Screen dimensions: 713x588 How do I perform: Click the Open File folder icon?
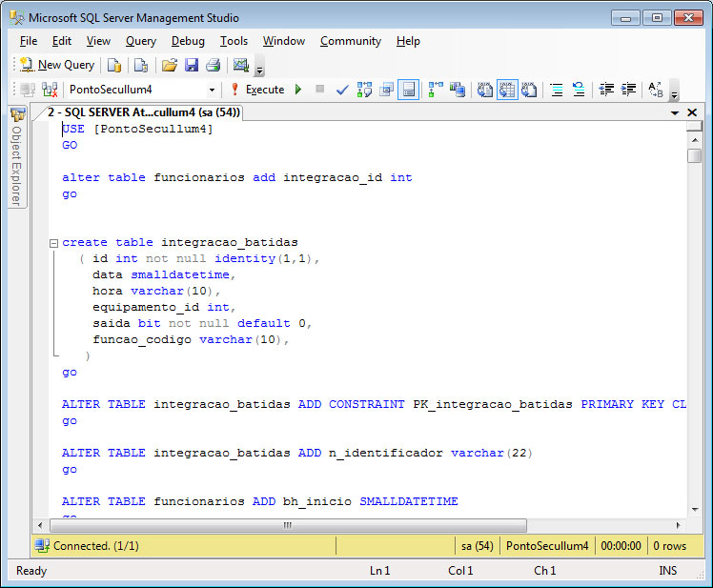click(169, 65)
